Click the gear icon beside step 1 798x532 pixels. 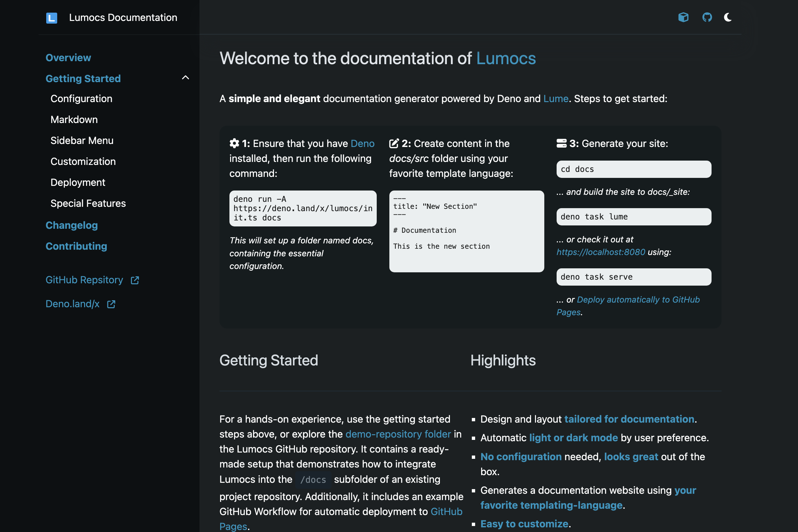click(x=234, y=144)
